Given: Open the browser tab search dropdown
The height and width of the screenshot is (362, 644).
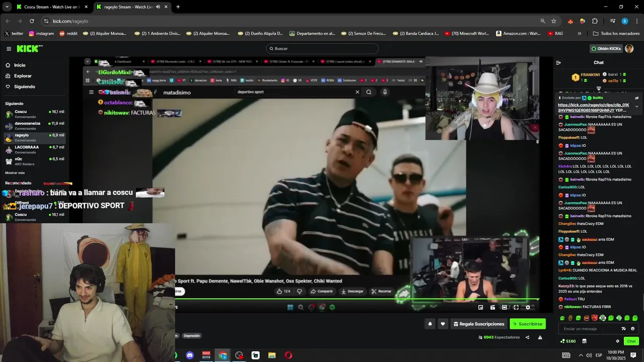Looking at the screenshot, I should [x=7, y=7].
